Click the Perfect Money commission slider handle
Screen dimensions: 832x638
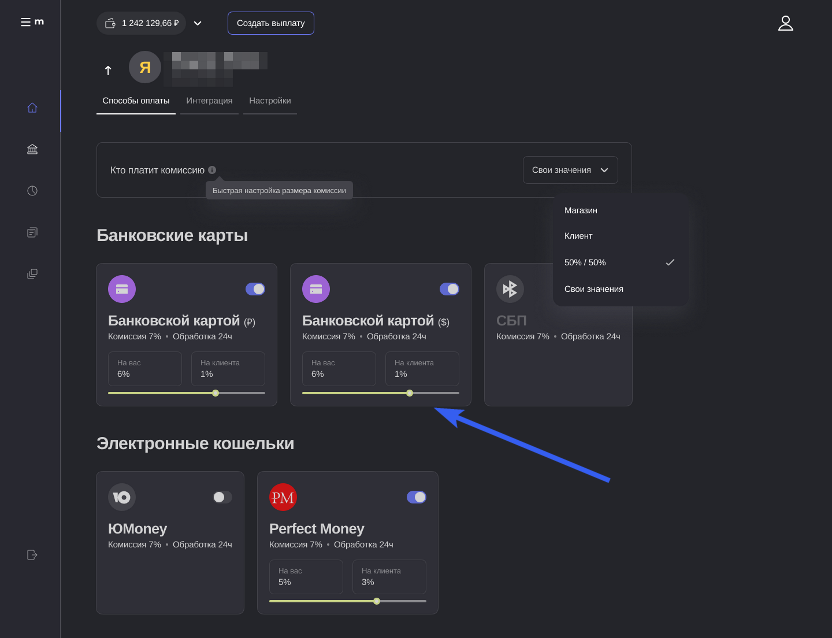point(377,601)
